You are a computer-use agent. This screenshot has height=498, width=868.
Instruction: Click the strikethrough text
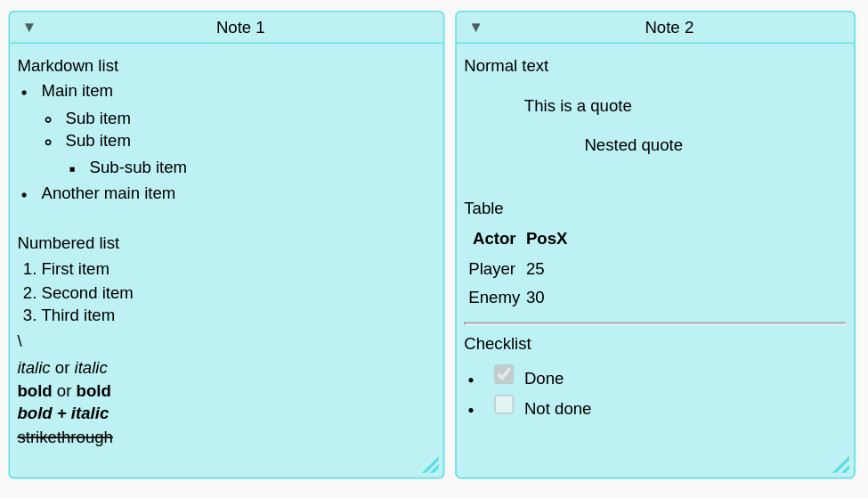click(x=65, y=437)
